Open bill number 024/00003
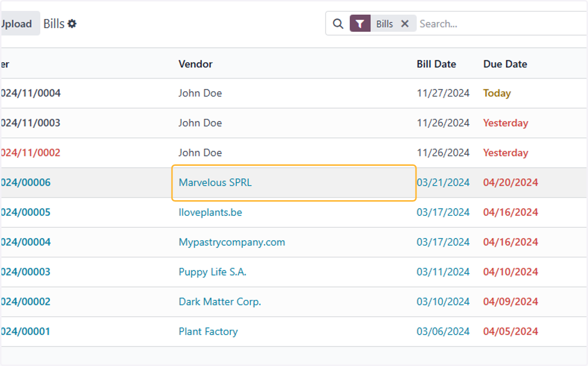 tap(25, 272)
